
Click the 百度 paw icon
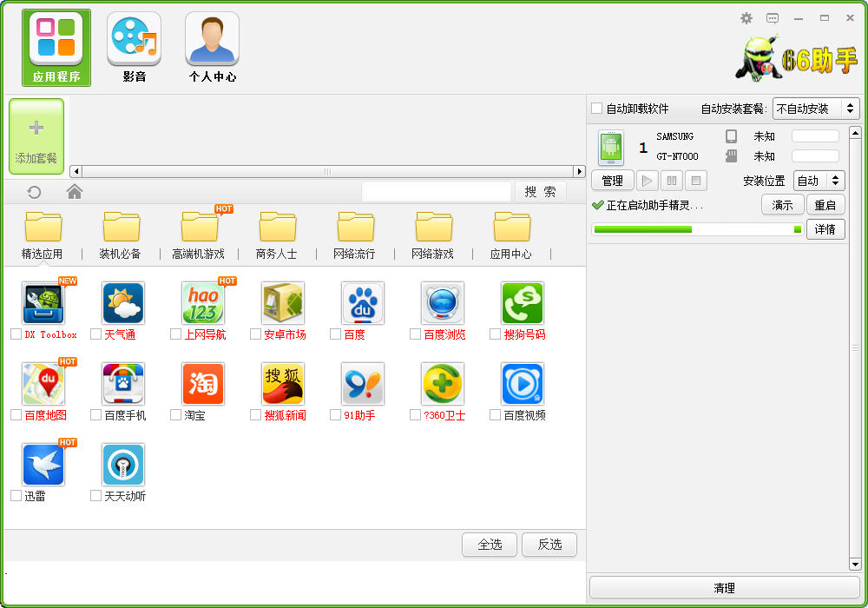point(363,303)
